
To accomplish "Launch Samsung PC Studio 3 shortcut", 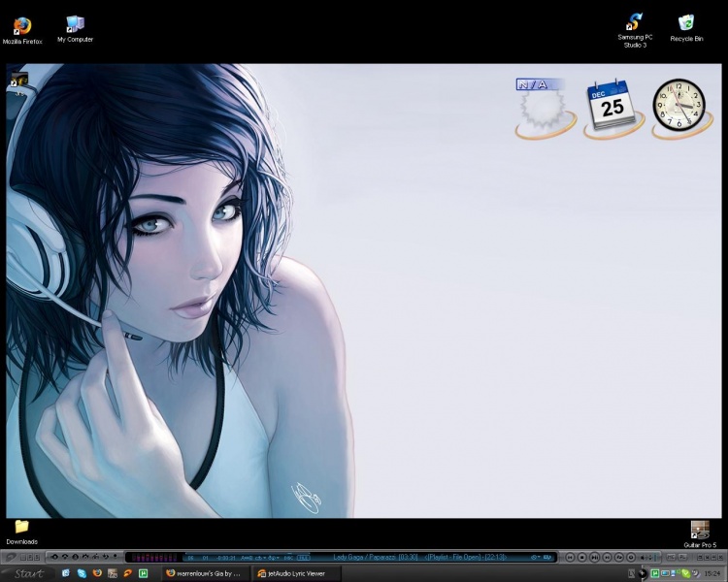I will (635, 31).
